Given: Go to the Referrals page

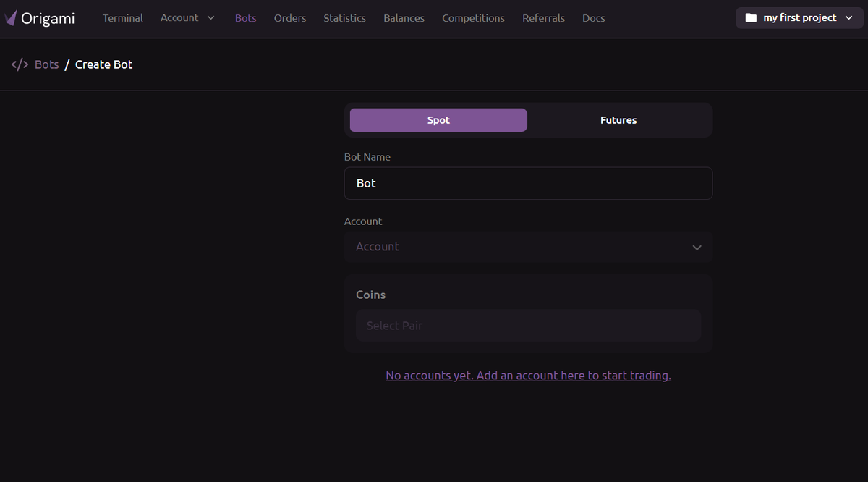Looking at the screenshot, I should coord(543,18).
